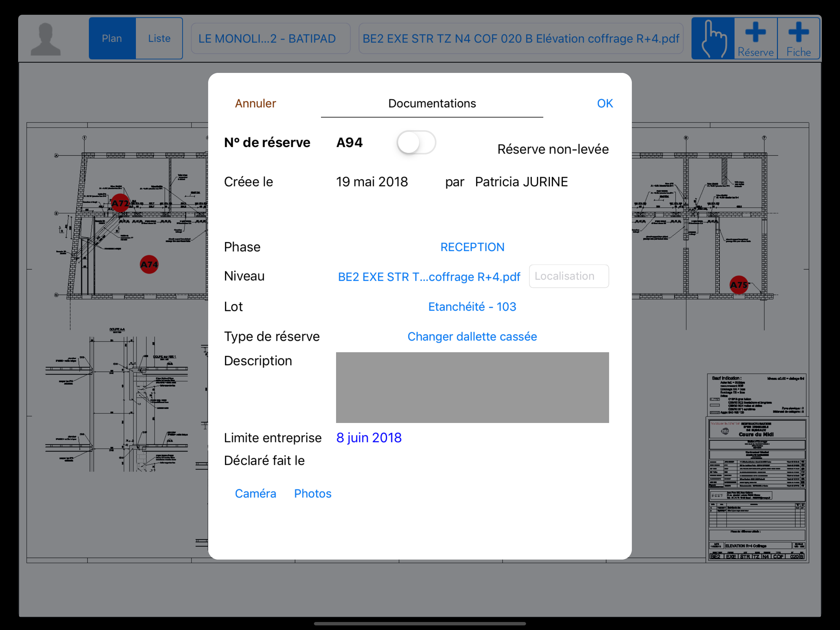
Task: Open the BE2 EXE STR plan file selector
Action: pos(521,38)
